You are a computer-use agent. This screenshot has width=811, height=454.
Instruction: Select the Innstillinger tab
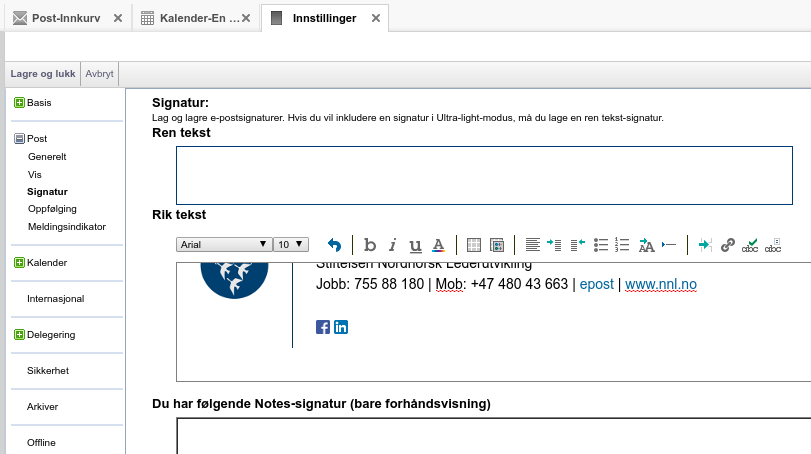coord(324,18)
